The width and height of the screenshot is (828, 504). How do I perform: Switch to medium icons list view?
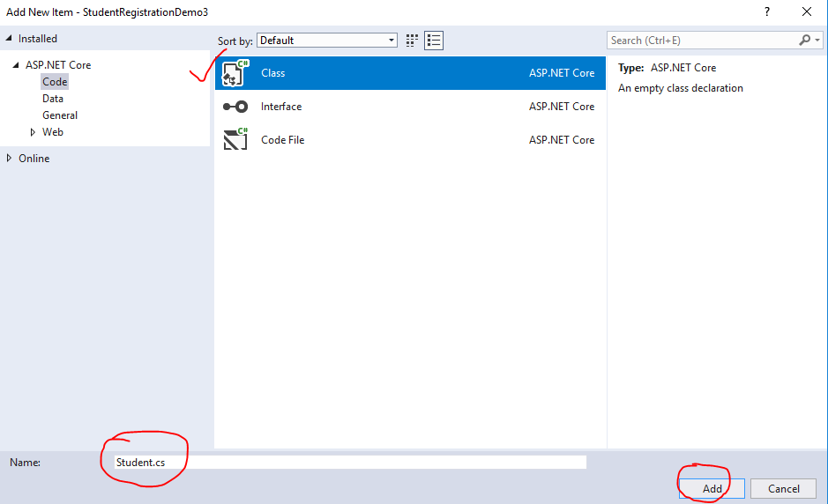(433, 41)
